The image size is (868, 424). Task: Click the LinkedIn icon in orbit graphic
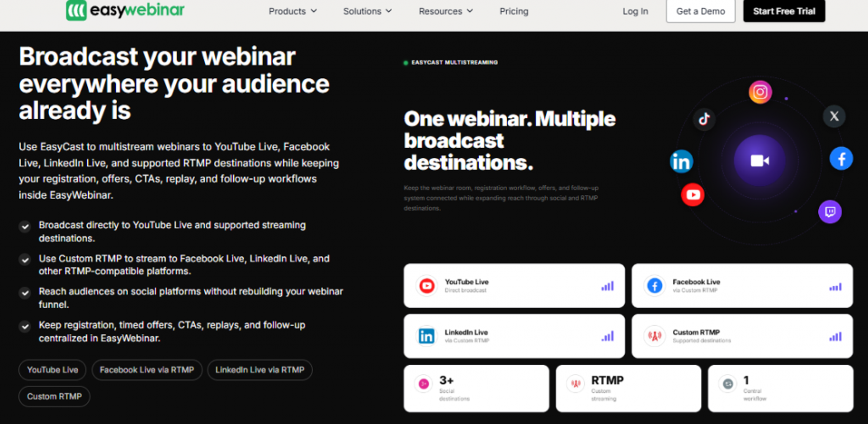pos(681,161)
